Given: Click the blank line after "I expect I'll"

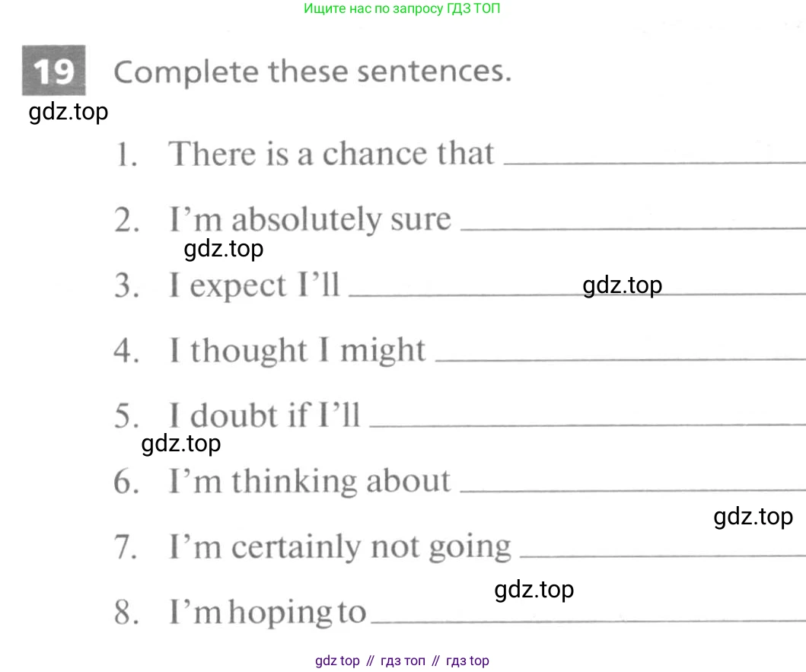Looking at the screenshot, I should click(464, 292).
